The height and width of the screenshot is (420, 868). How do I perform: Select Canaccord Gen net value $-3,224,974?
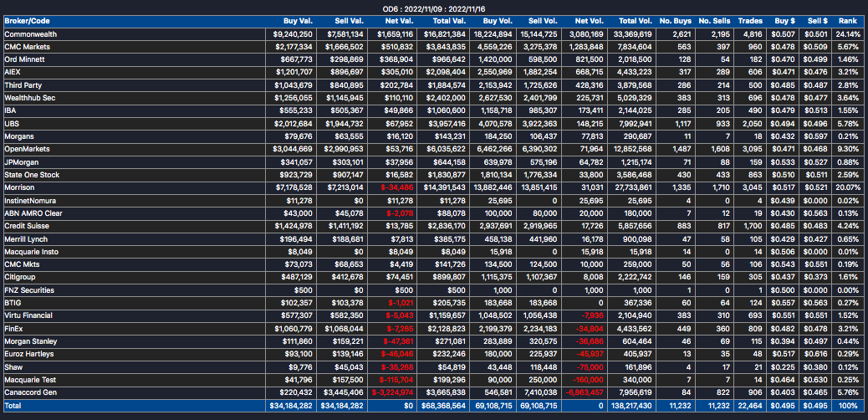tap(392, 392)
